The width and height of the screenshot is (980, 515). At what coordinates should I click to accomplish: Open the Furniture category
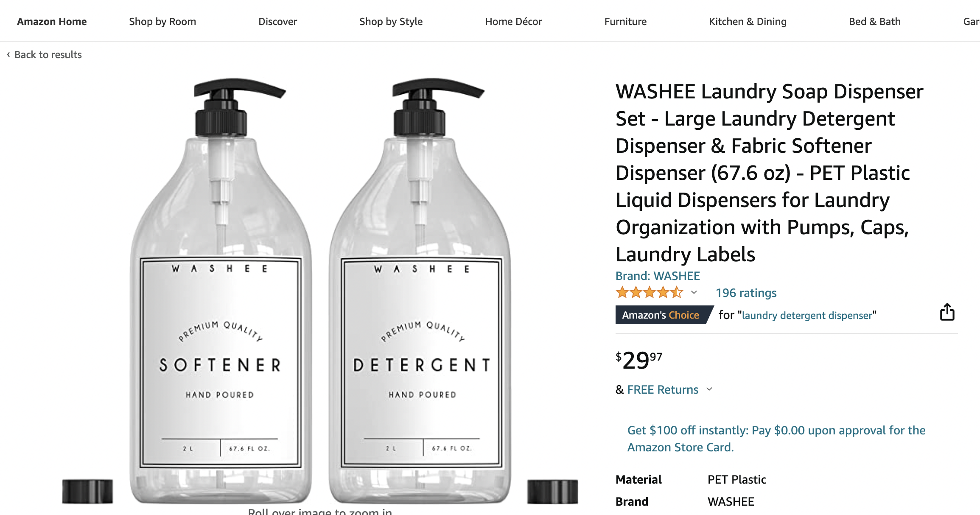[x=626, y=22]
